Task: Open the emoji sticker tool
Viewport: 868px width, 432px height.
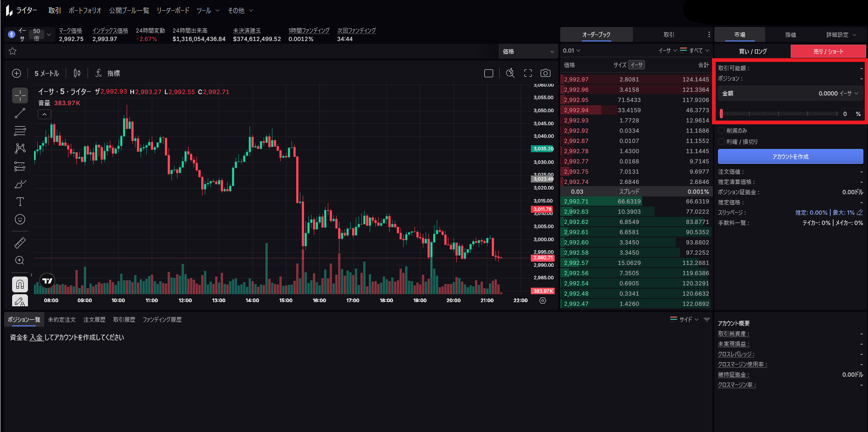Action: point(20,219)
